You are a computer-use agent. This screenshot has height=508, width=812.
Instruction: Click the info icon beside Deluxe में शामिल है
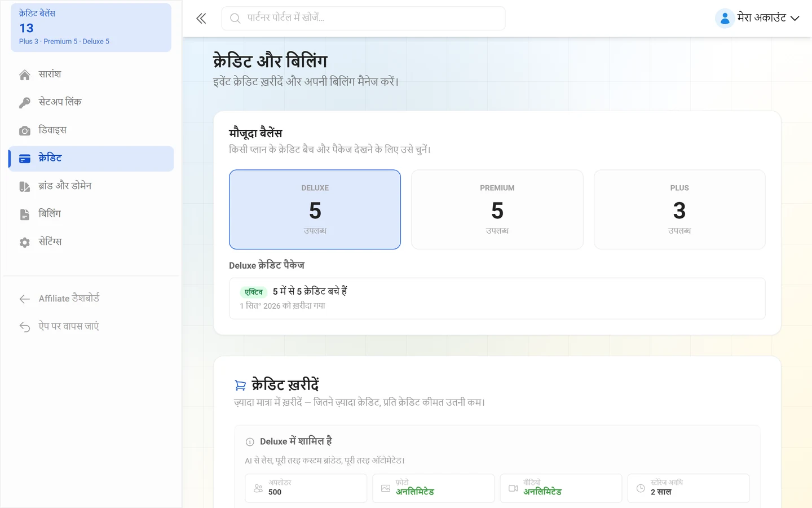click(x=250, y=442)
